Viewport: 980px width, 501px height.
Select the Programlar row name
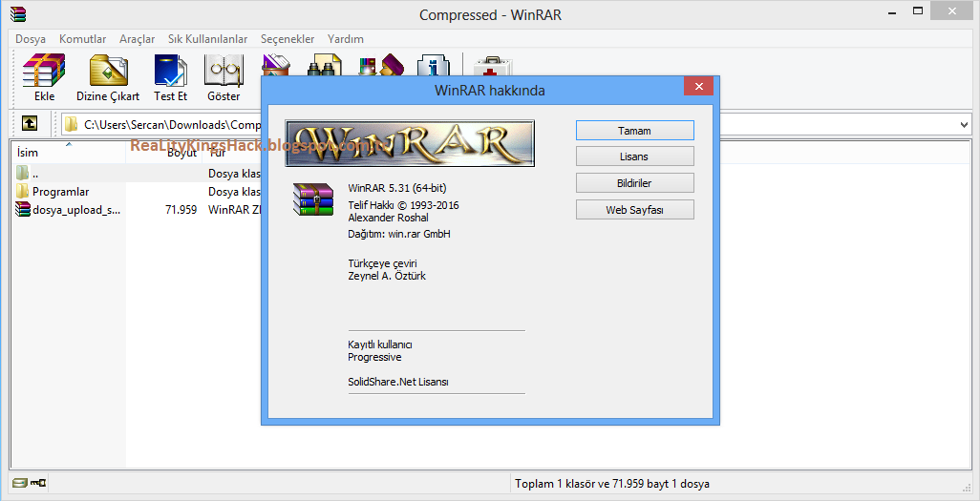60,192
